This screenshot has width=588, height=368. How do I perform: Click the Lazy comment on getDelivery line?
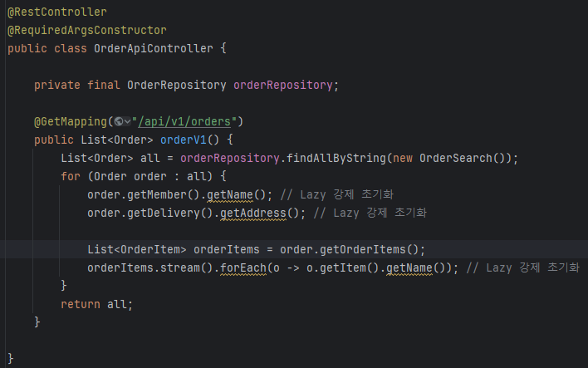click(x=370, y=213)
